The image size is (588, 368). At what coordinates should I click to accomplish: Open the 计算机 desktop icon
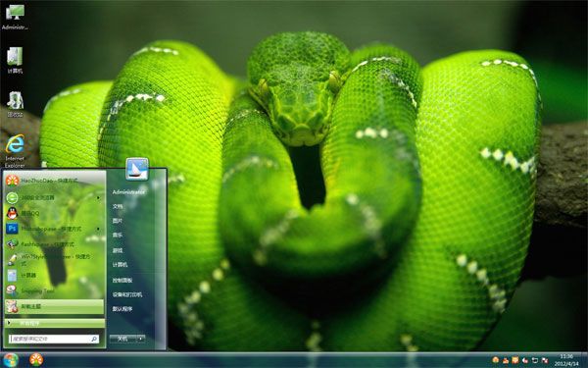point(15,60)
